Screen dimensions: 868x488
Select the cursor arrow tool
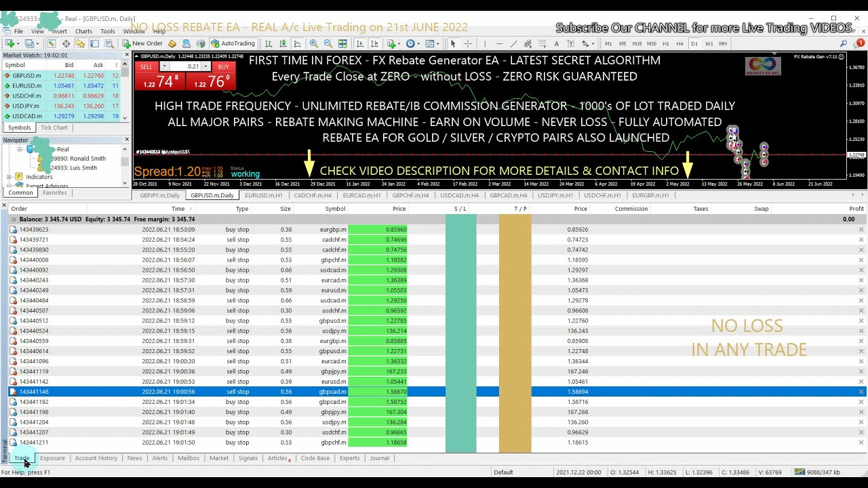tap(453, 43)
